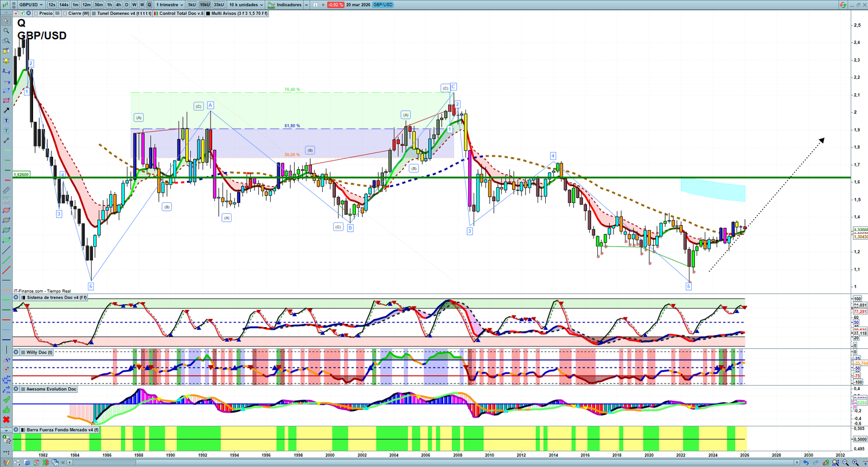Choose the text annotation tool
The image size is (868, 467).
6,120
